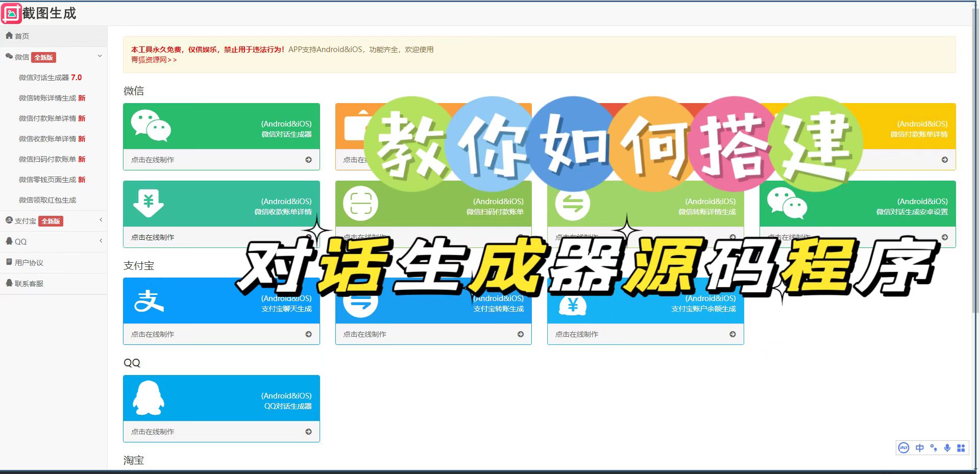Image resolution: width=980 pixels, height=474 pixels.
Task: Select 微信付款账单详情 sidebar item
Action: click(52, 118)
